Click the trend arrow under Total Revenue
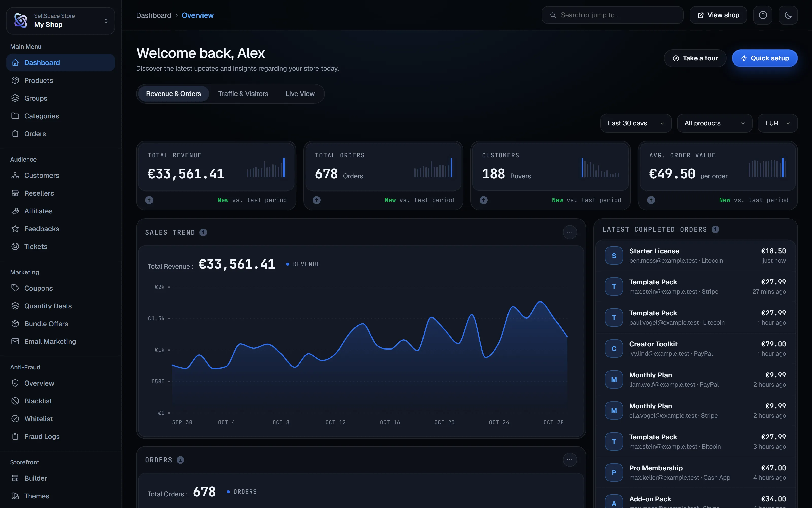Image resolution: width=812 pixels, height=508 pixels. point(149,200)
